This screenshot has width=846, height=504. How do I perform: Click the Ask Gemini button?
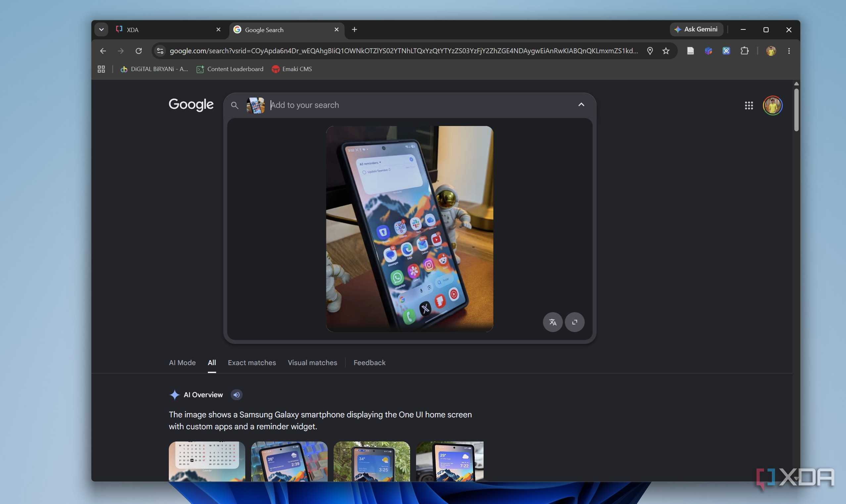(696, 29)
